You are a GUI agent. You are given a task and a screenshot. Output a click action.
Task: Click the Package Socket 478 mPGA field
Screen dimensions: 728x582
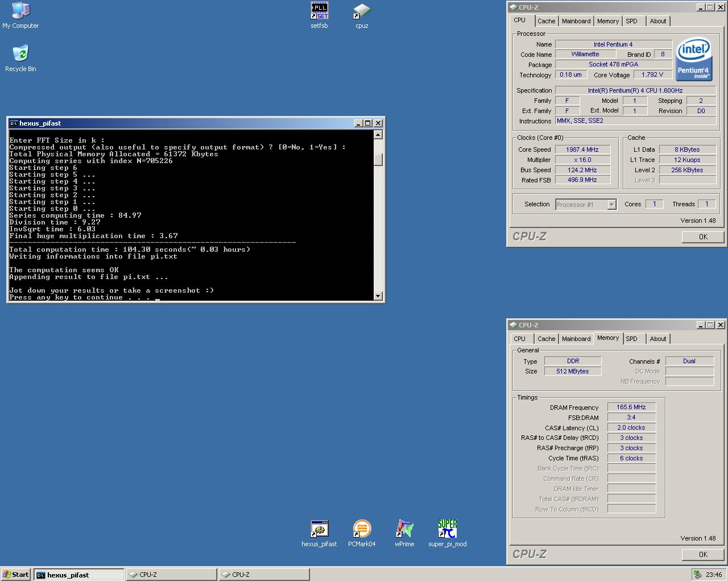[614, 64]
